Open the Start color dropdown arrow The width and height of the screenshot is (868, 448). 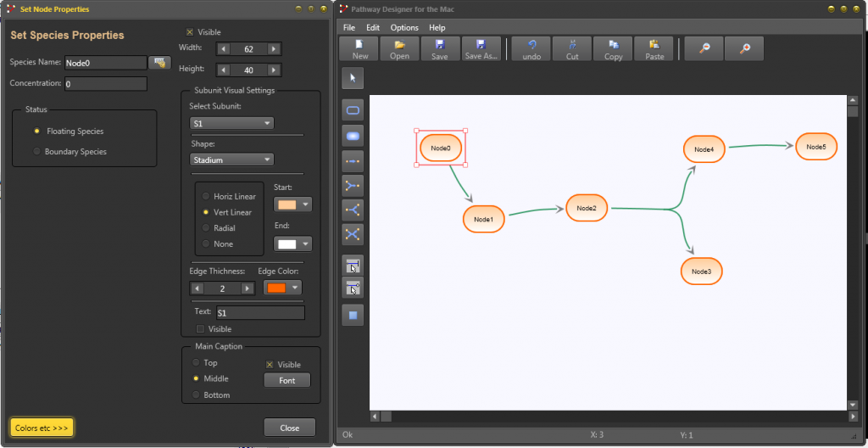(x=305, y=204)
